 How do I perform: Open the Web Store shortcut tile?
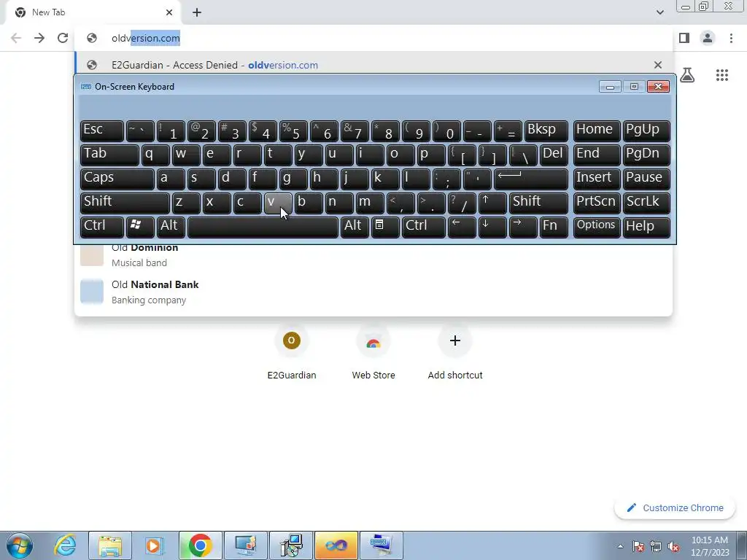373,352
